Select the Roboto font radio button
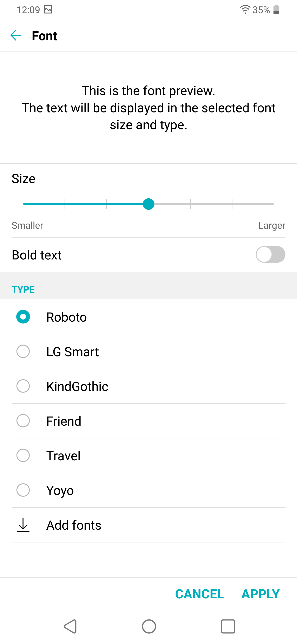This screenshot has width=297, height=644. click(x=23, y=317)
